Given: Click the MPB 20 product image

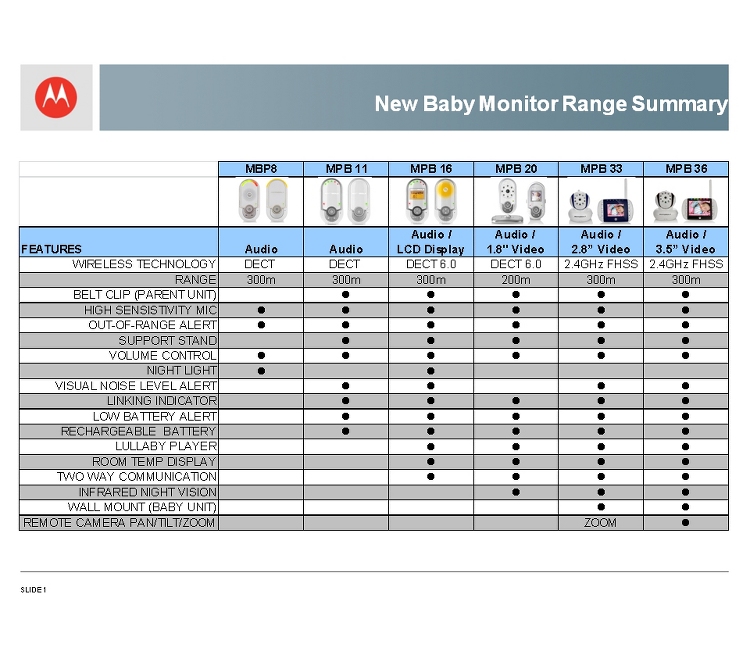Looking at the screenshot, I should (x=518, y=201).
